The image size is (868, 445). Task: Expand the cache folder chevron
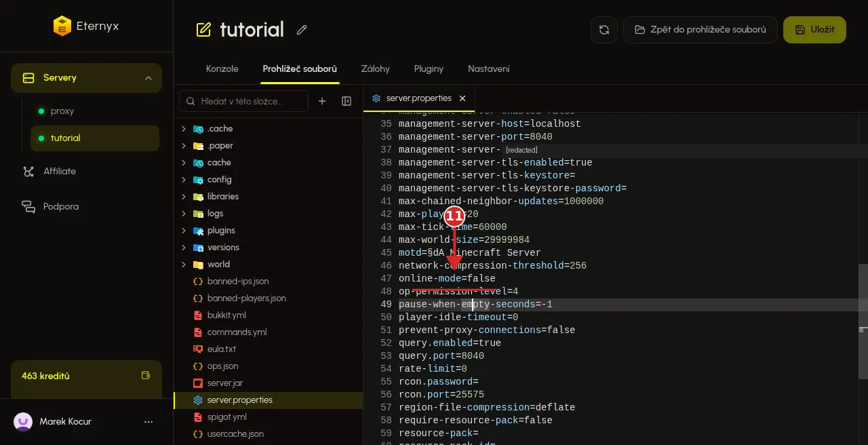pos(183,163)
